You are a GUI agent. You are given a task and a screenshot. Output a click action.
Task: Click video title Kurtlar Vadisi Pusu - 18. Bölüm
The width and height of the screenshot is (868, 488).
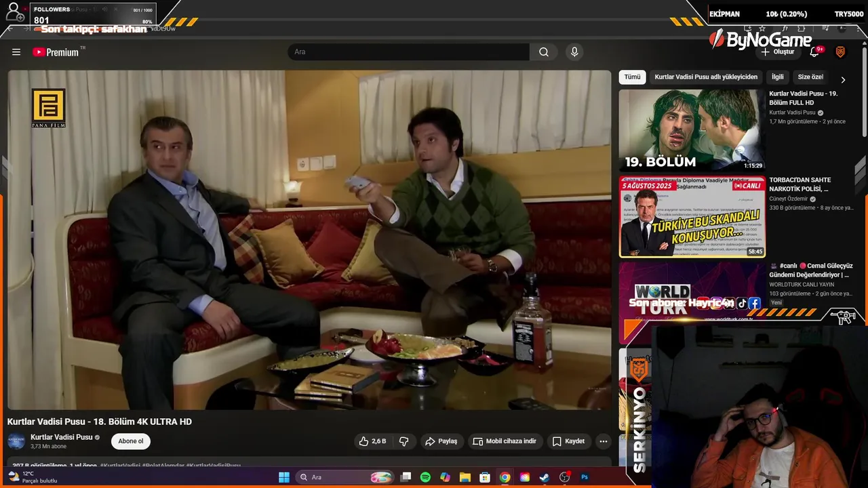(x=100, y=422)
